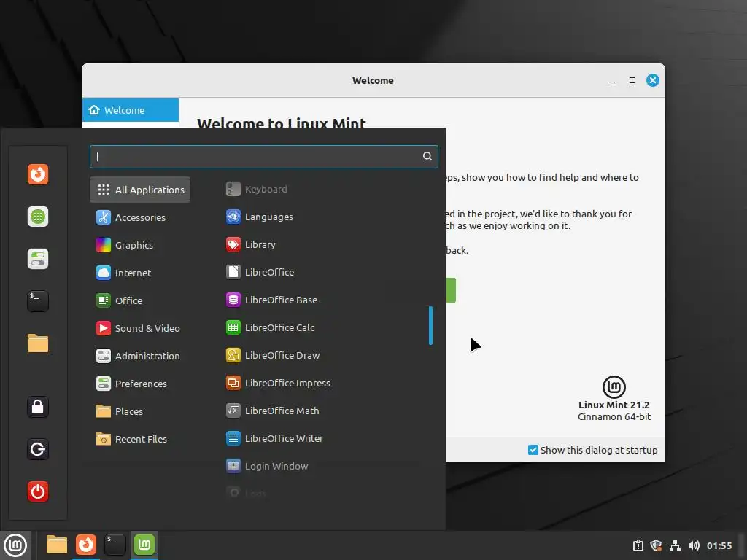Open the Office category
This screenshot has height=560, width=747.
[x=140, y=300]
